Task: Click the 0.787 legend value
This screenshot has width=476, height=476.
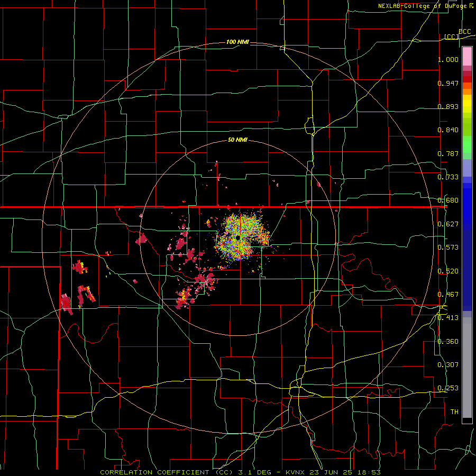Action: [448, 153]
